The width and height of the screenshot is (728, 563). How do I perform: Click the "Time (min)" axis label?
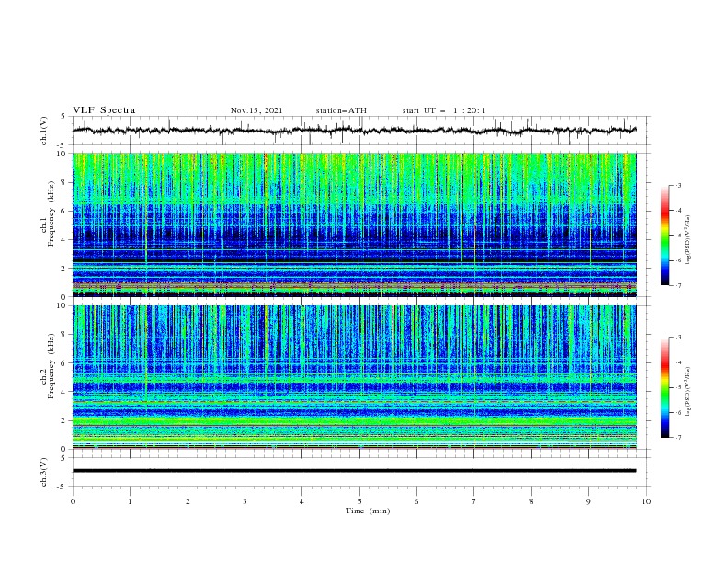[368, 511]
